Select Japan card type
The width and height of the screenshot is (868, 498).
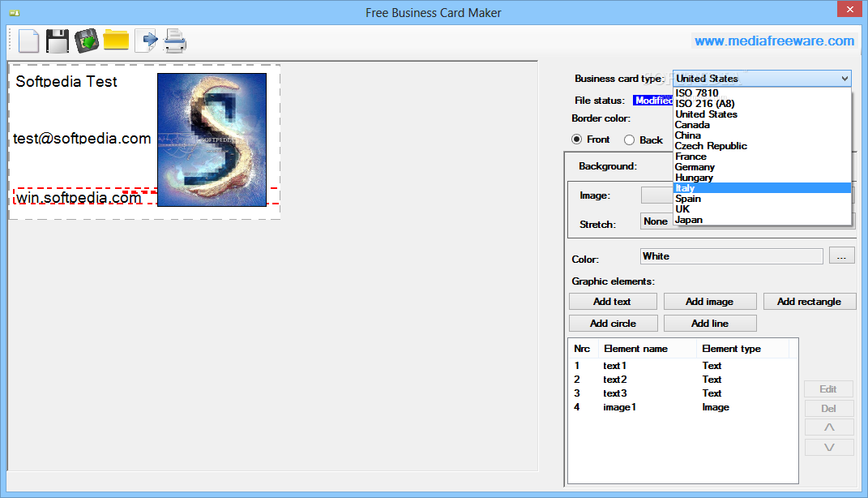pyautogui.click(x=763, y=219)
